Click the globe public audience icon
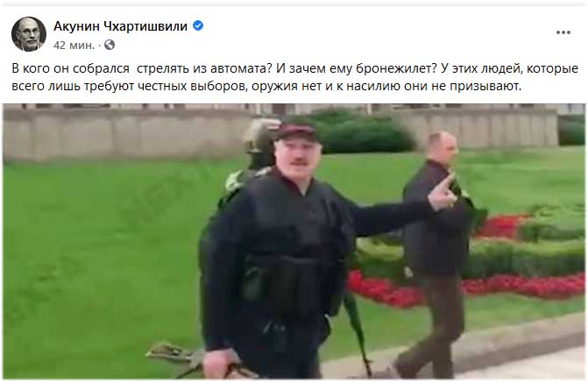The image size is (588, 382). point(110,45)
